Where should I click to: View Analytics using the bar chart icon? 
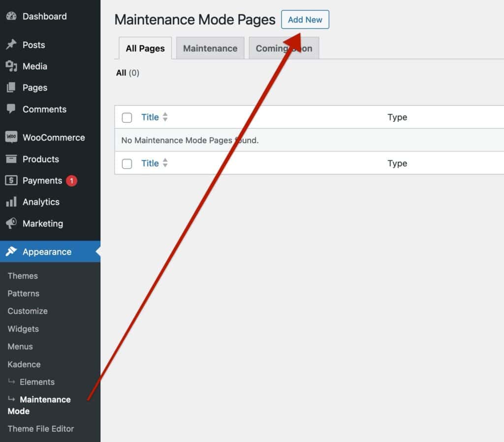click(x=12, y=202)
